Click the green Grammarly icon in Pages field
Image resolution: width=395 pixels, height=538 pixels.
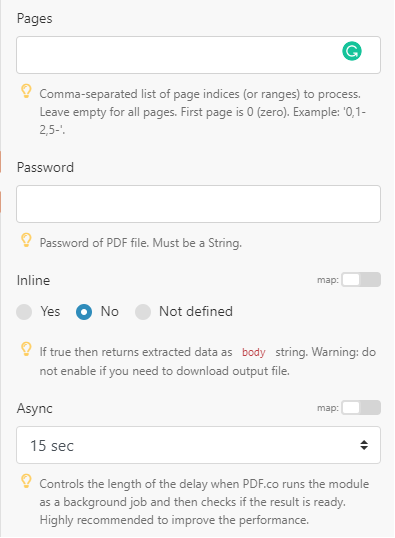(x=352, y=51)
